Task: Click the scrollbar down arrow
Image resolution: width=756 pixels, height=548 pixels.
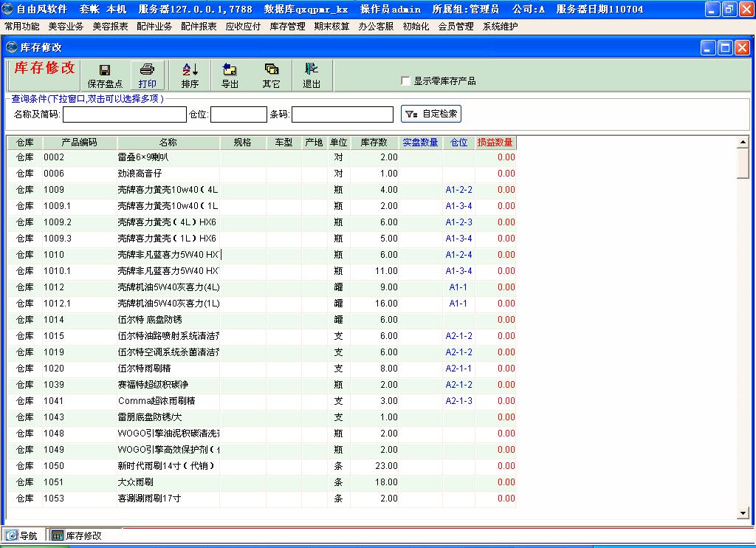Action: click(743, 514)
